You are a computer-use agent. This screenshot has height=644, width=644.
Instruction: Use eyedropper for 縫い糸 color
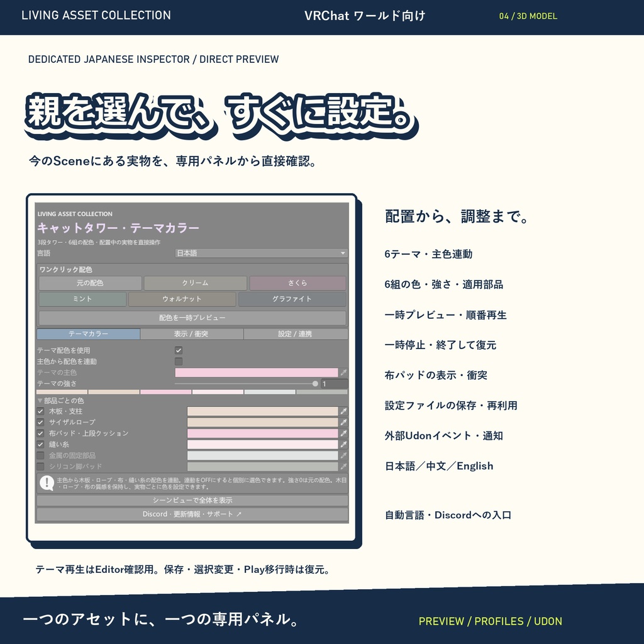(343, 445)
